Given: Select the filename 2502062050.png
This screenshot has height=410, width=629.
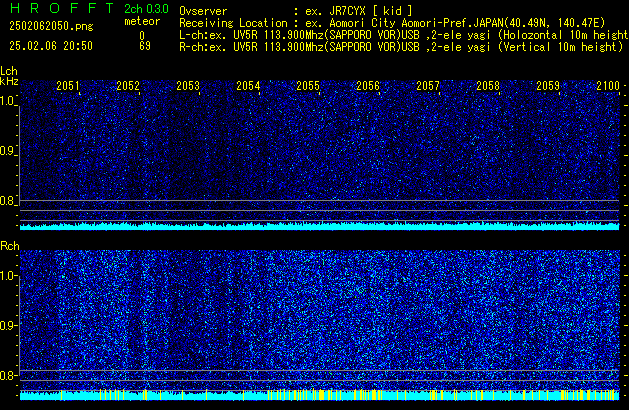Looking at the screenshot, I should (51, 26).
